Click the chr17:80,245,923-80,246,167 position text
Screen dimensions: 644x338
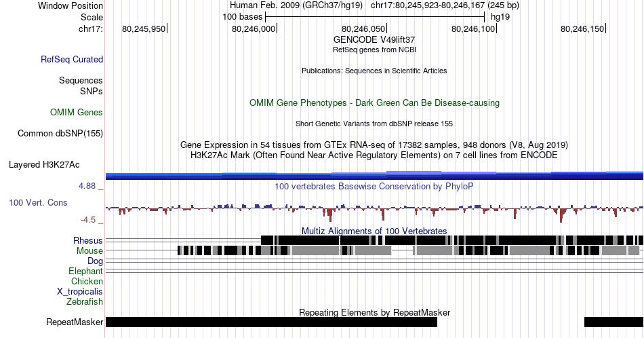tap(445, 5)
